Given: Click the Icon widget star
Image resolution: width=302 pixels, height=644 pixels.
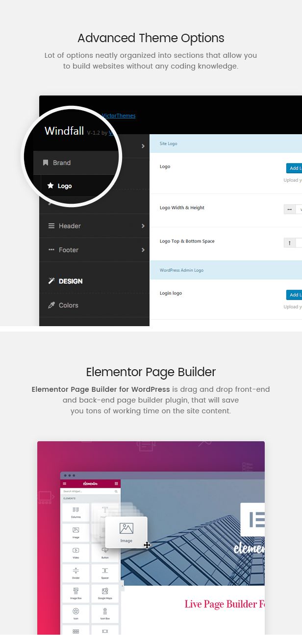Looking at the screenshot, I should point(76,612).
